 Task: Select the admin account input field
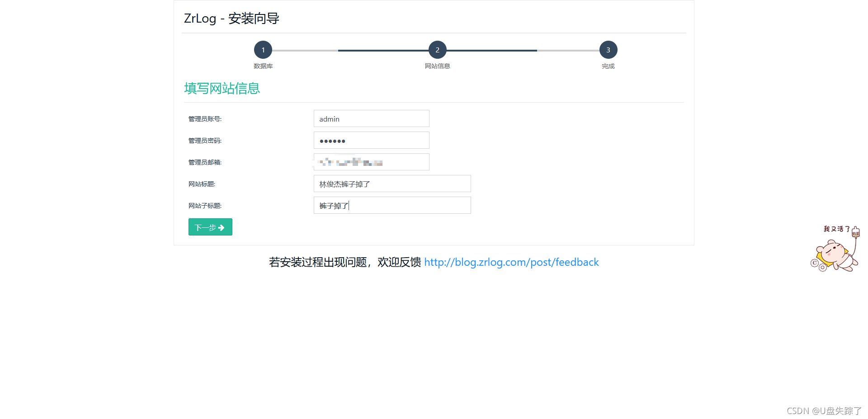point(371,118)
